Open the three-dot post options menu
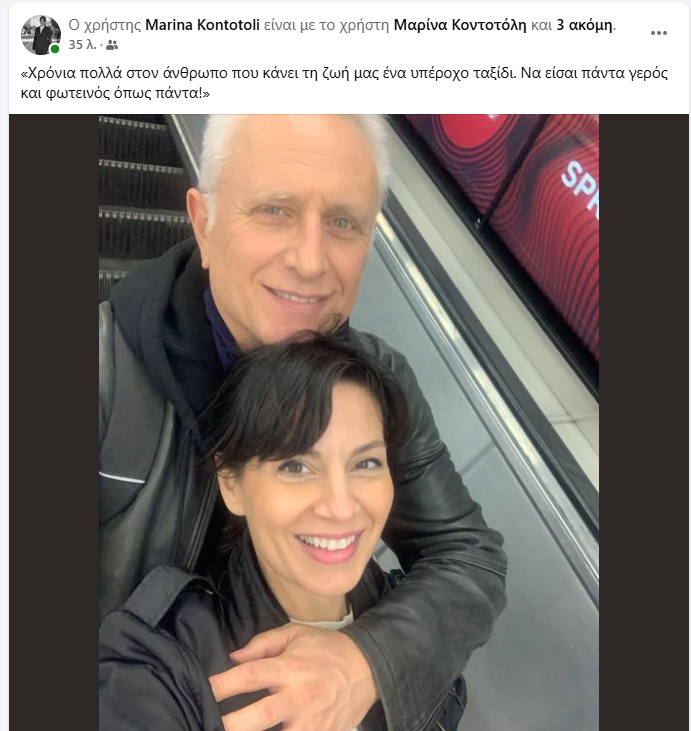The width and height of the screenshot is (691, 731). 658,33
